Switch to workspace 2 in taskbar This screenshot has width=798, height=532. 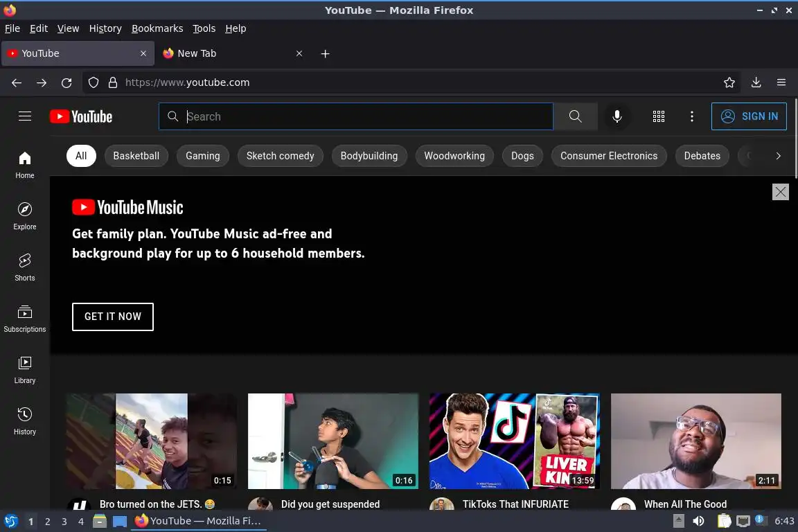(47, 522)
